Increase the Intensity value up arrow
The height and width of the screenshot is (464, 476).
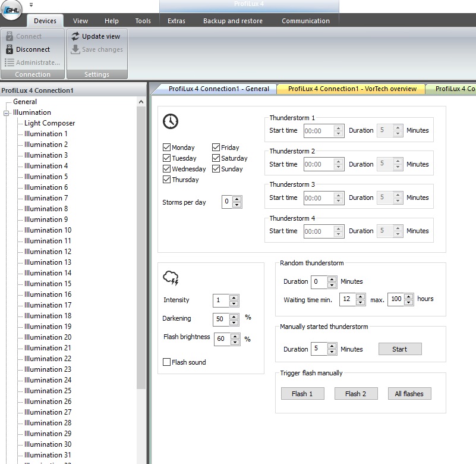[x=234, y=297]
